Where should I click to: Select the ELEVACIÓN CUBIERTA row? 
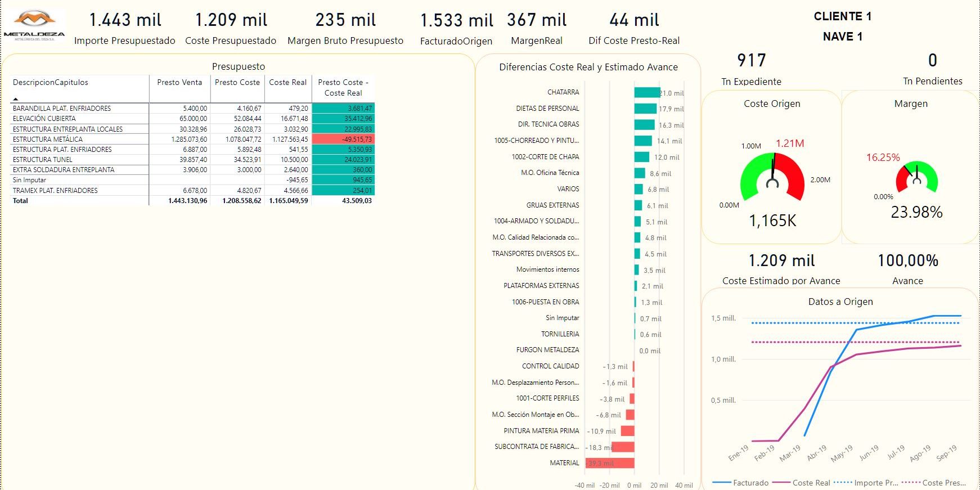[x=192, y=119]
